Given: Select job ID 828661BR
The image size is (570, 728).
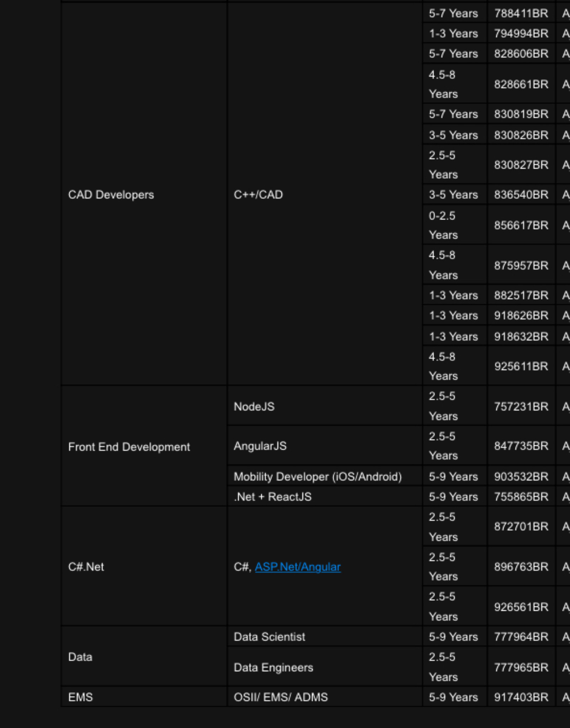Looking at the screenshot, I should coord(521,84).
